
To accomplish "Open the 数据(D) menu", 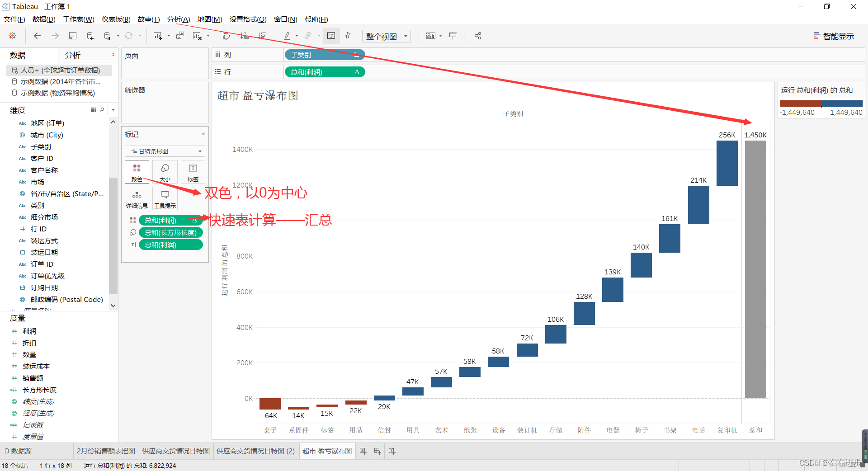I will [44, 19].
